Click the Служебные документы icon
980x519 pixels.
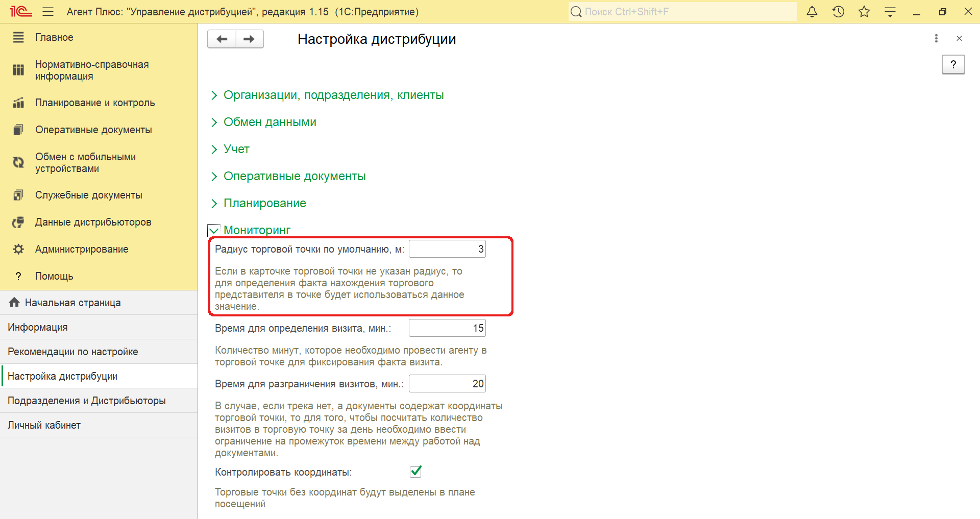point(18,195)
